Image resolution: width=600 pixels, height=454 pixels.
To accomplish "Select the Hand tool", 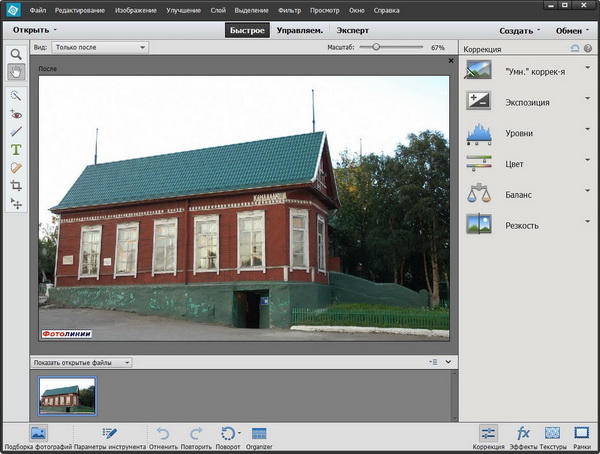I will pyautogui.click(x=16, y=71).
